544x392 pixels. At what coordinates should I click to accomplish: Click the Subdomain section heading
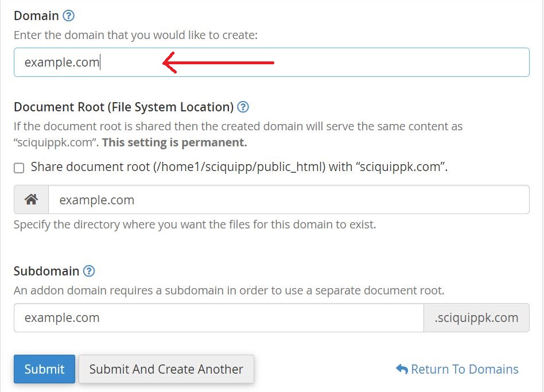point(47,271)
